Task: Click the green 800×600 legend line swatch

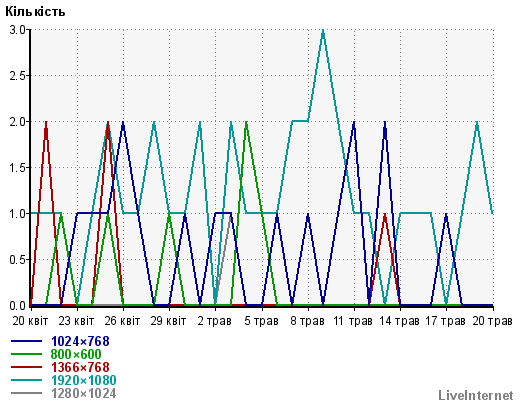Action: click(x=26, y=354)
